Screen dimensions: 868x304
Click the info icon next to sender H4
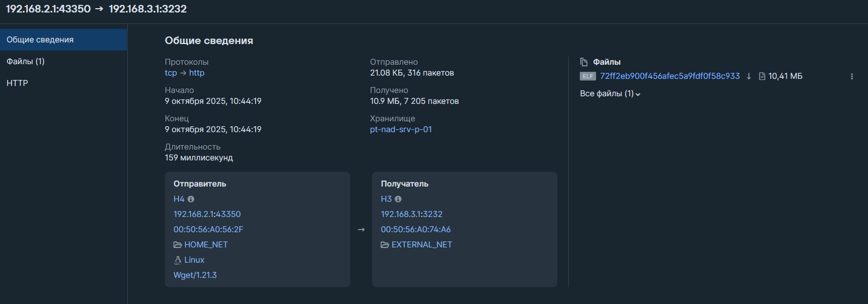(x=191, y=199)
